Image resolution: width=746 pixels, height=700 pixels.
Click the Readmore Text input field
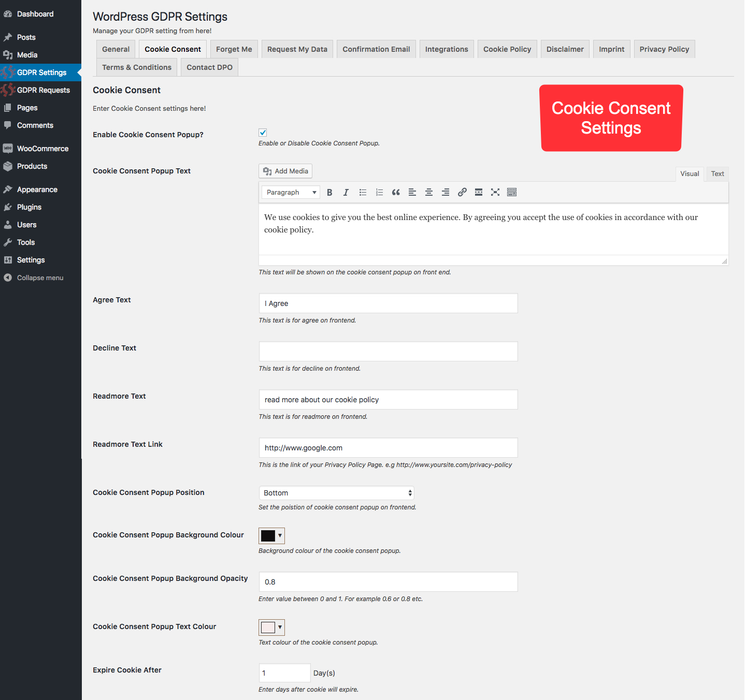coord(388,400)
